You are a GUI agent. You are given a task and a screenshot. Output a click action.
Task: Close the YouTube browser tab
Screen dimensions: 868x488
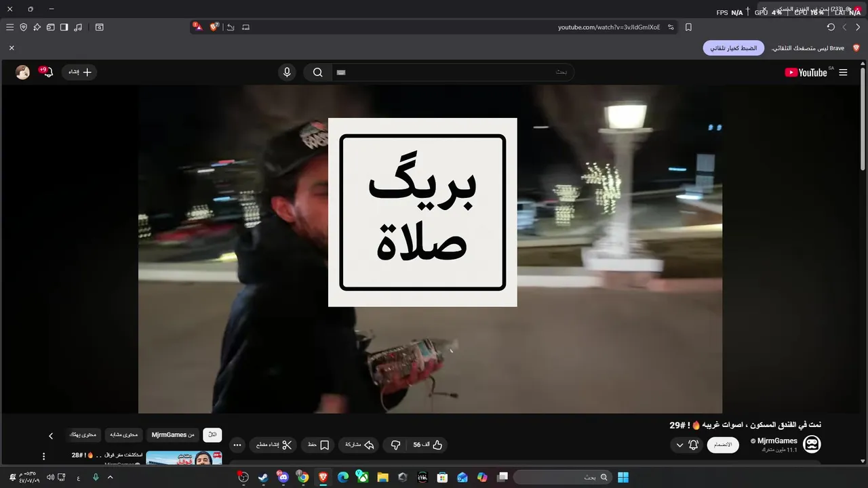pyautogui.click(x=764, y=10)
